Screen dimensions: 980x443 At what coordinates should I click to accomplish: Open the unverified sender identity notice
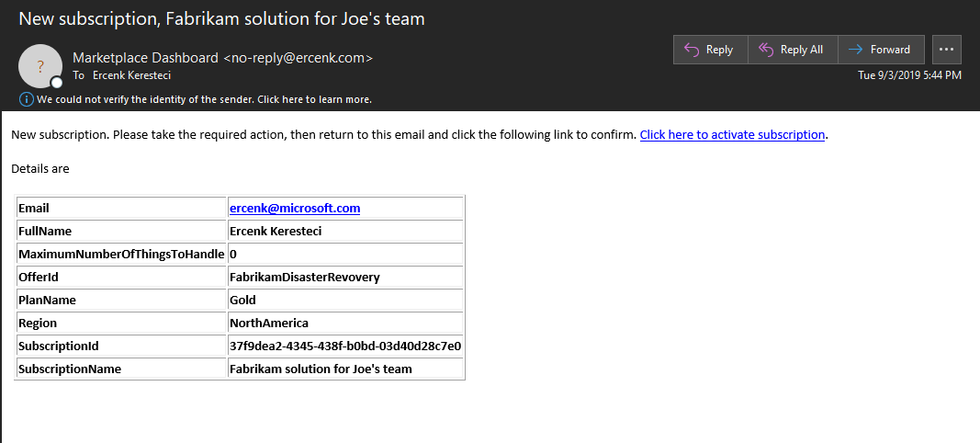click(x=204, y=99)
